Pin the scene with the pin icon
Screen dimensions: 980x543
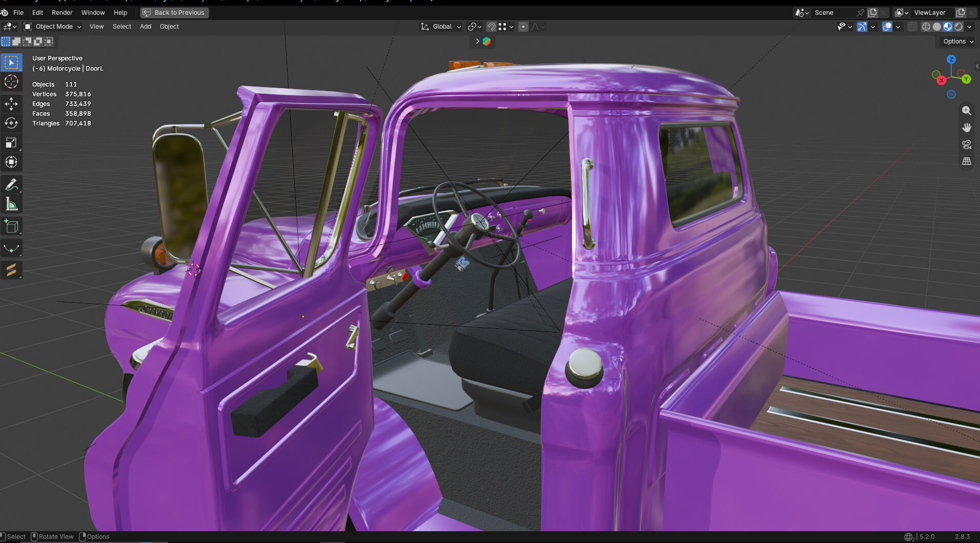point(861,12)
